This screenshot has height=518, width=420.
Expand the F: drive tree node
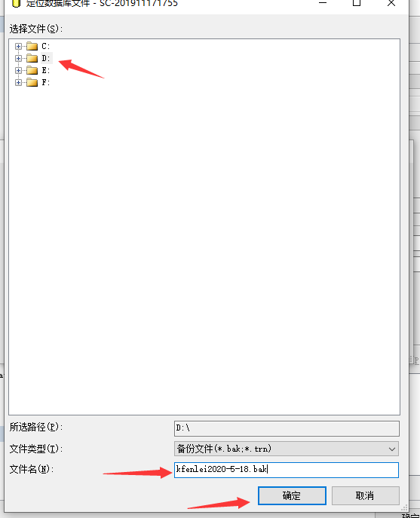point(19,83)
